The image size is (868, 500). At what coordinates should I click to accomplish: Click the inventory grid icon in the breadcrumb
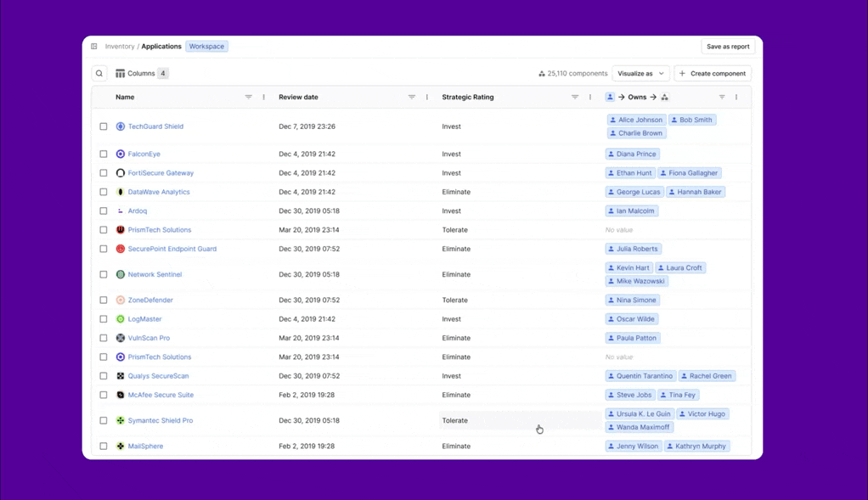tap(93, 46)
